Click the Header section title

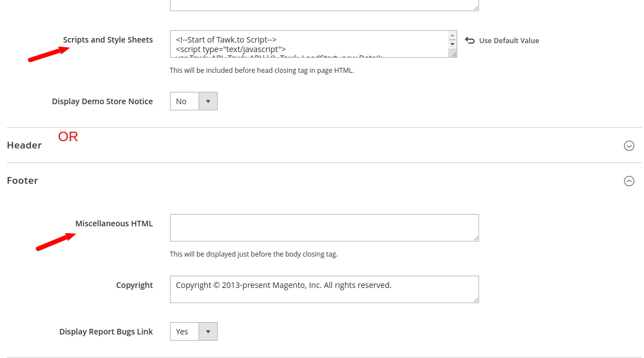[x=24, y=145]
